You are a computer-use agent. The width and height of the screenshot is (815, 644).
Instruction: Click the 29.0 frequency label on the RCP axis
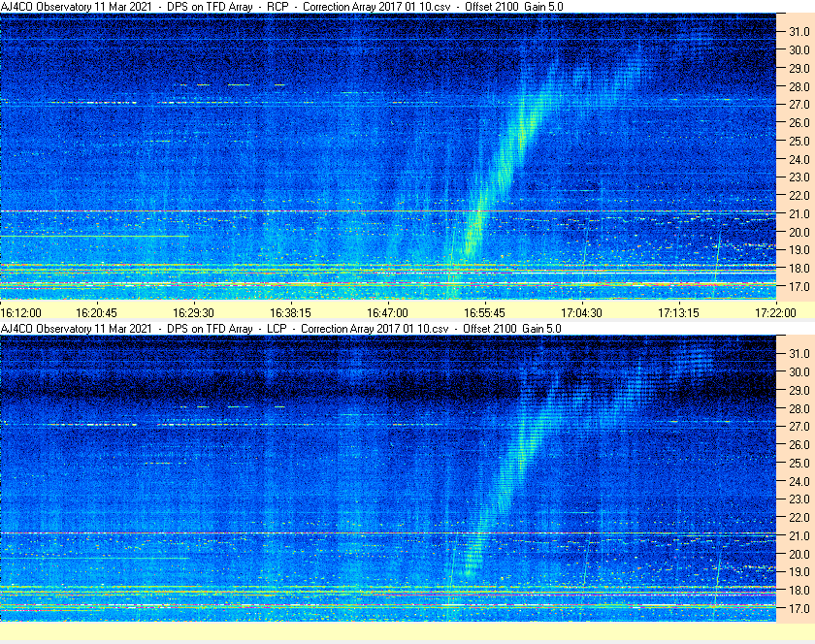pyautogui.click(x=799, y=68)
